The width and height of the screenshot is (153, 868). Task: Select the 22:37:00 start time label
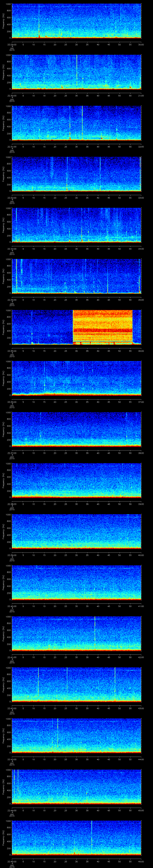[x=12, y=453]
